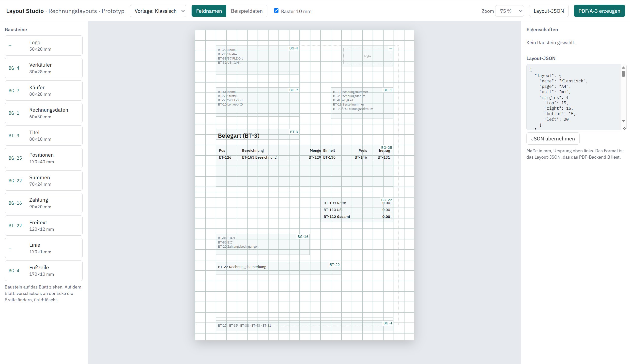630x364 pixels.
Task: Click the BG-25 tag on positions table
Action: click(386, 148)
